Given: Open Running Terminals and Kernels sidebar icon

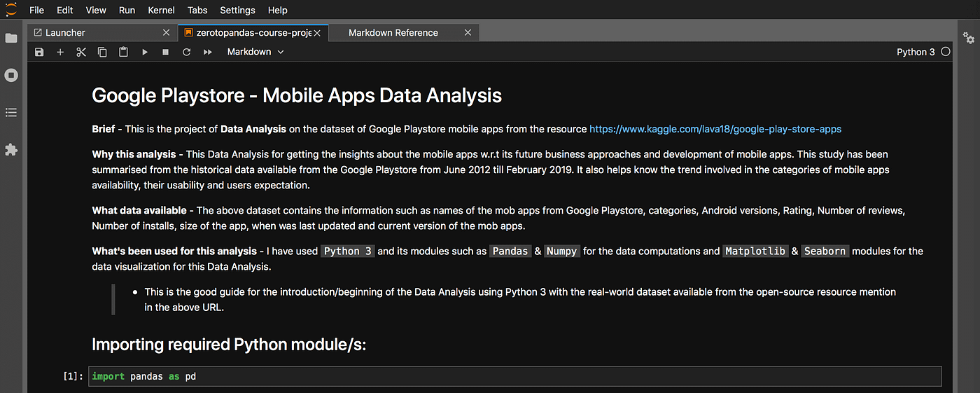Looking at the screenshot, I should point(11,75).
